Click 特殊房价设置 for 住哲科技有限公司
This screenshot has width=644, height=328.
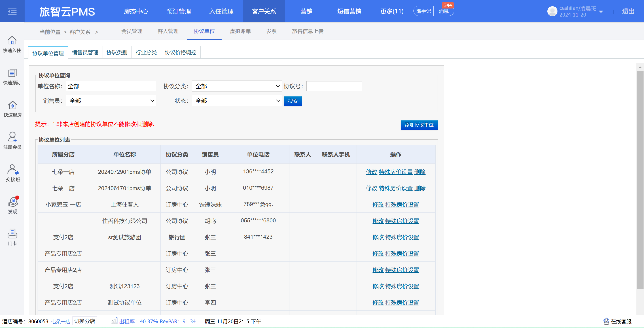[x=402, y=221]
